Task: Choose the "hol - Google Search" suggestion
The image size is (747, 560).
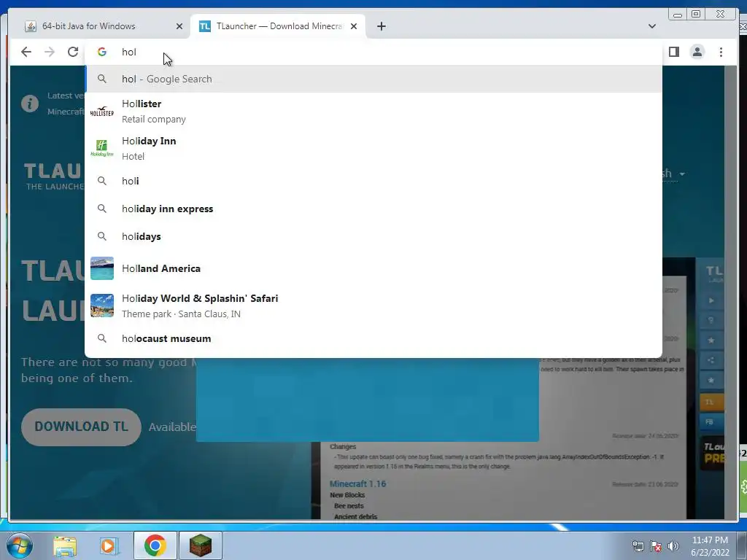Action: [373, 79]
